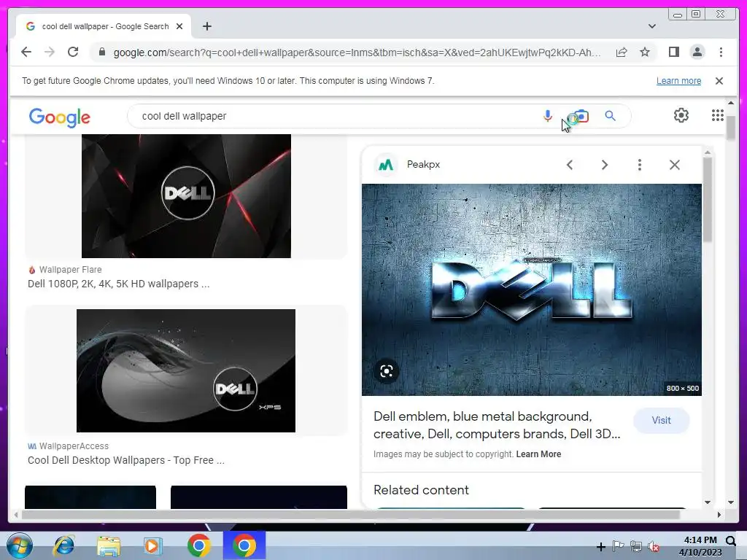Click page vertical scrollbar up arrow
This screenshot has height=560, width=747.
[731, 103]
